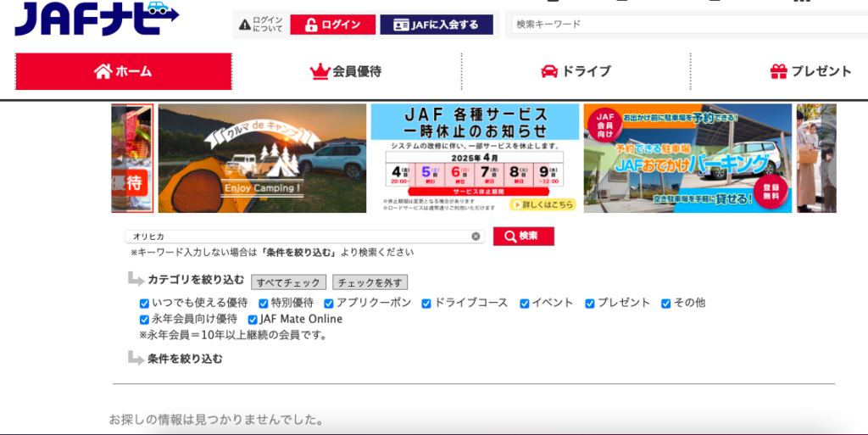Viewport: 868px width, 435px height.
Task: Click the crown icon beside 会員優待
Action: (x=320, y=71)
